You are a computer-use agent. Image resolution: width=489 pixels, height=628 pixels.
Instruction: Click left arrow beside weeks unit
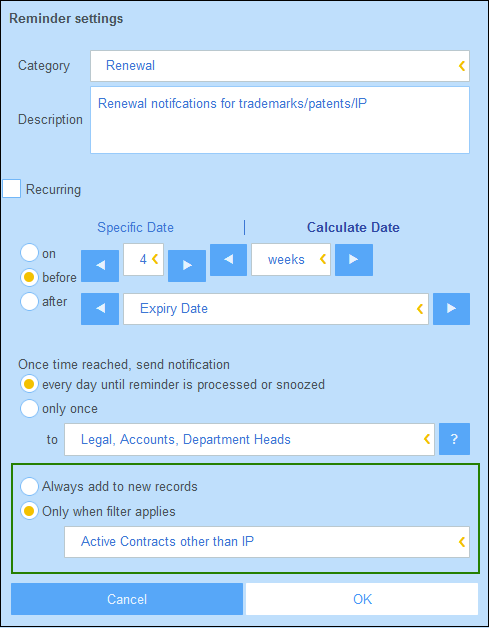click(x=228, y=260)
